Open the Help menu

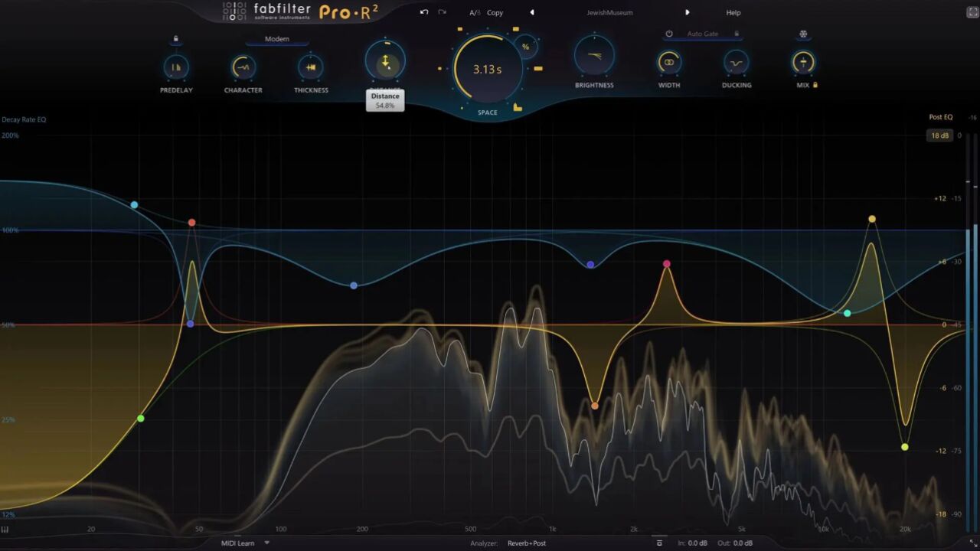(733, 13)
